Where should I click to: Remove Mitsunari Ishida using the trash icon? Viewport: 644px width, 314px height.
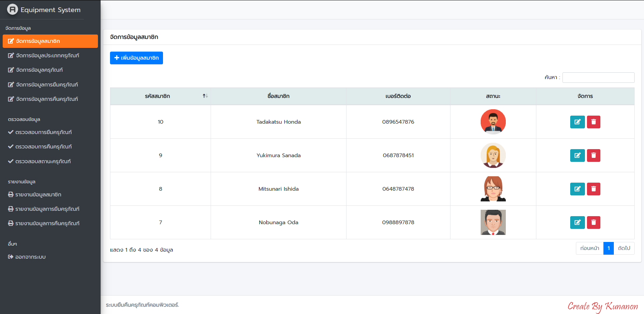pos(593,189)
